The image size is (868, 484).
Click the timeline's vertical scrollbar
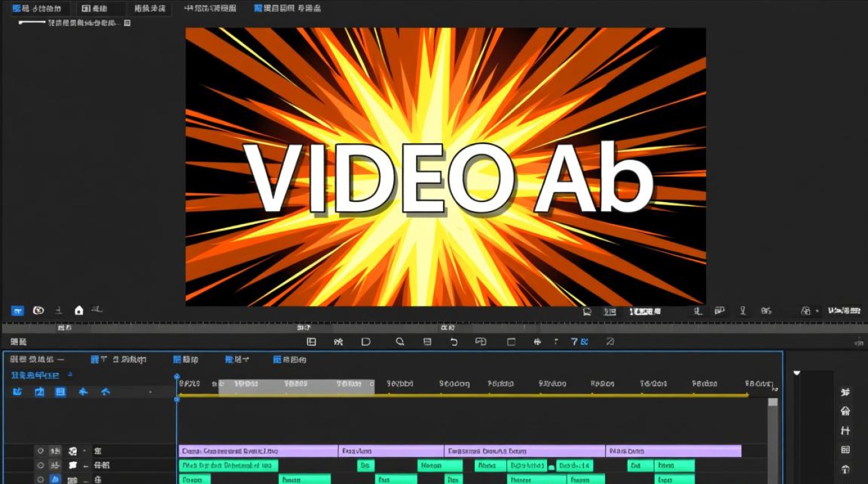tap(772, 440)
